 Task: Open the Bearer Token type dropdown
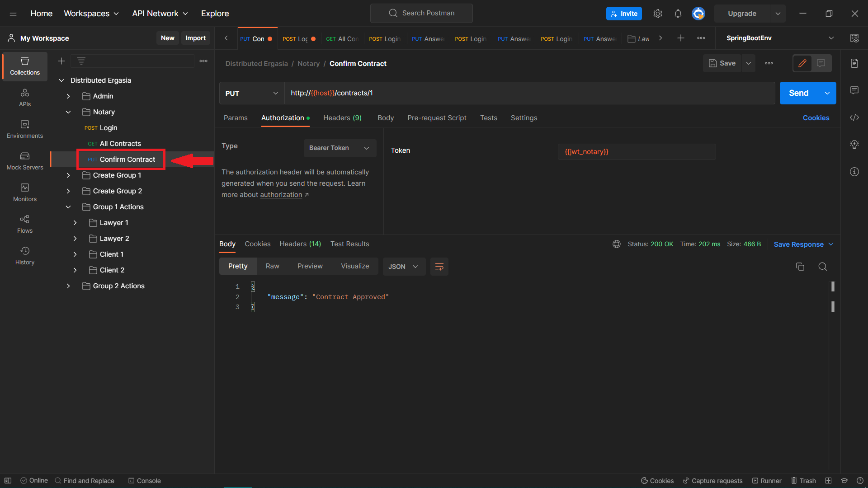point(340,148)
